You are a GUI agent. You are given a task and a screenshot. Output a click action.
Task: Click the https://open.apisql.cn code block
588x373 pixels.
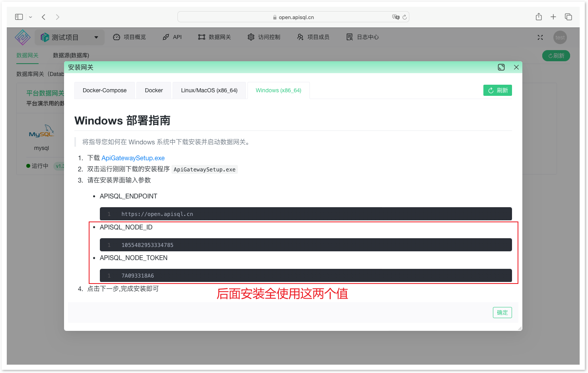[306, 214]
